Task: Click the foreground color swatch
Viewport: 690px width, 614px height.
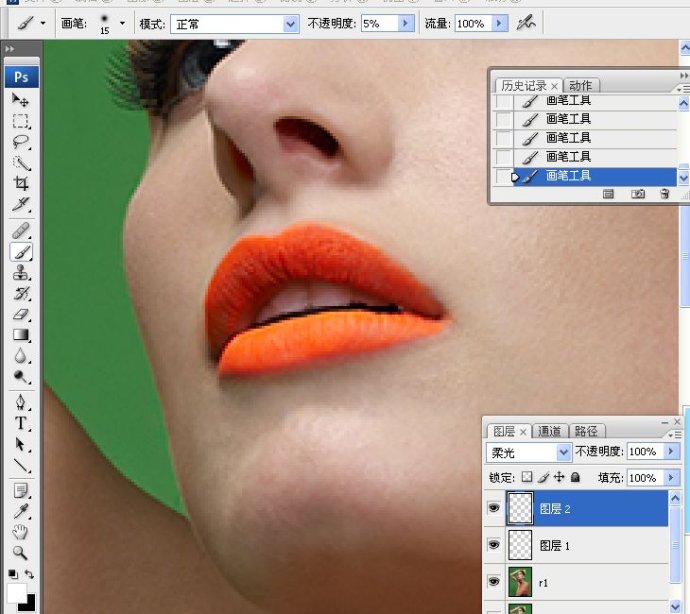Action: point(16,593)
